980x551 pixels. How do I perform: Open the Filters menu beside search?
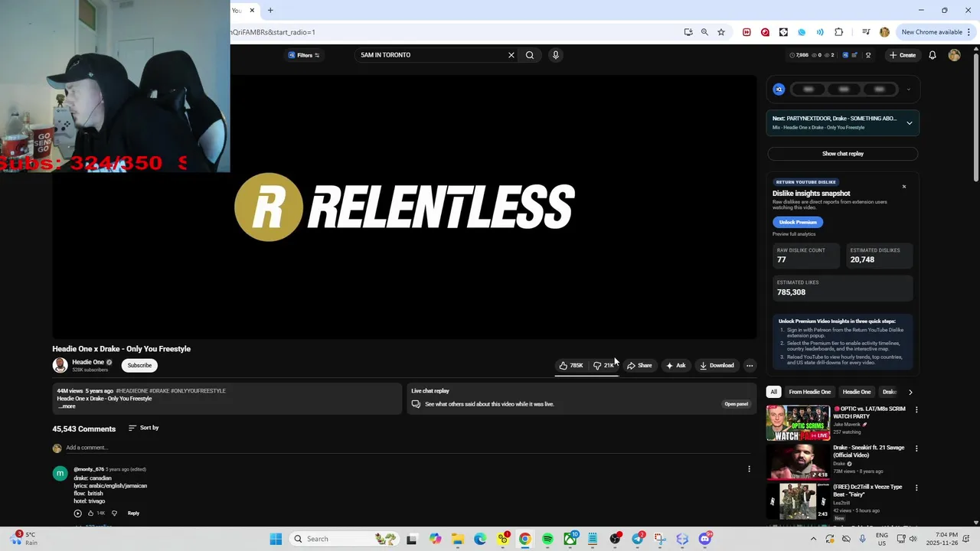coord(304,55)
